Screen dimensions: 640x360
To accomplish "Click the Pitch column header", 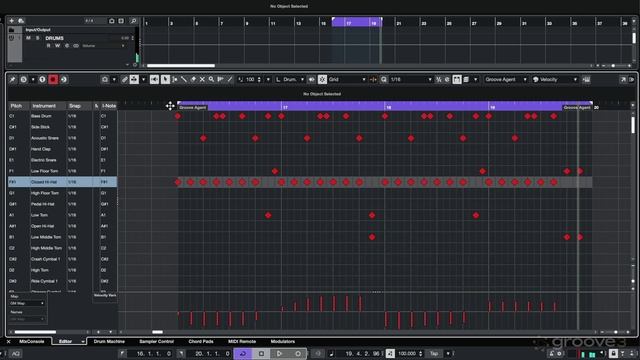I will coord(16,106).
